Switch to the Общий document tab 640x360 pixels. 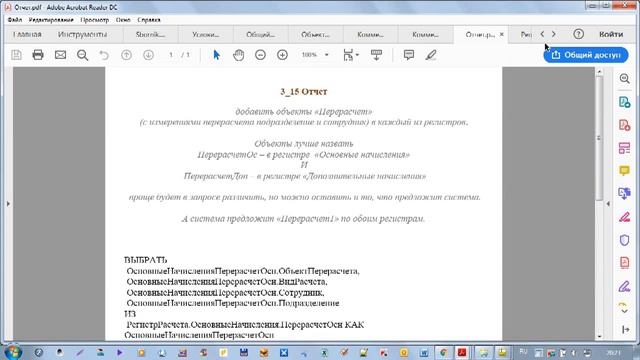tap(261, 35)
